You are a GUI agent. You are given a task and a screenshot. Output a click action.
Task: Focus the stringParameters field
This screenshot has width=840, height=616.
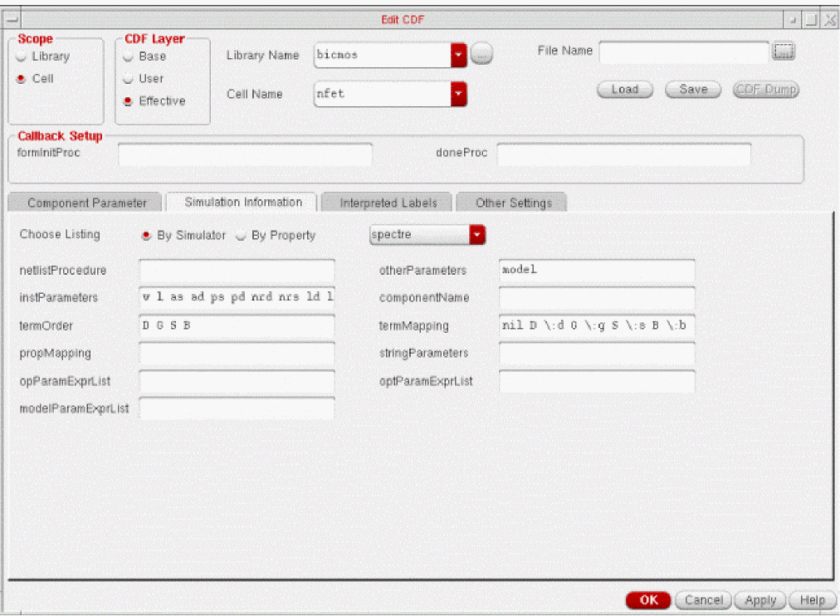[597, 354]
